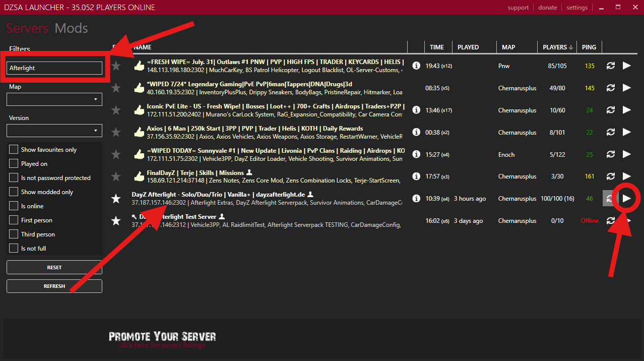This screenshot has width=644, height=361.
Task: Toggle the Is online checkbox
Action: tap(14, 206)
